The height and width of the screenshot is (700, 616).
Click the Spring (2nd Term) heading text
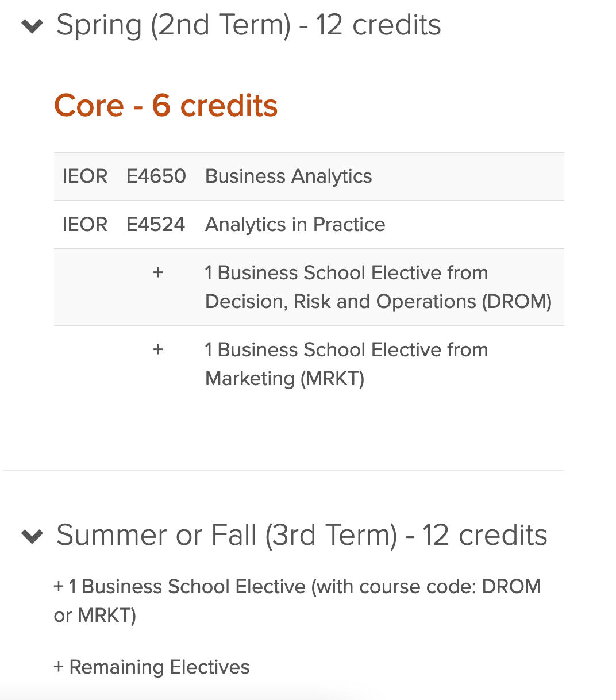tap(248, 25)
